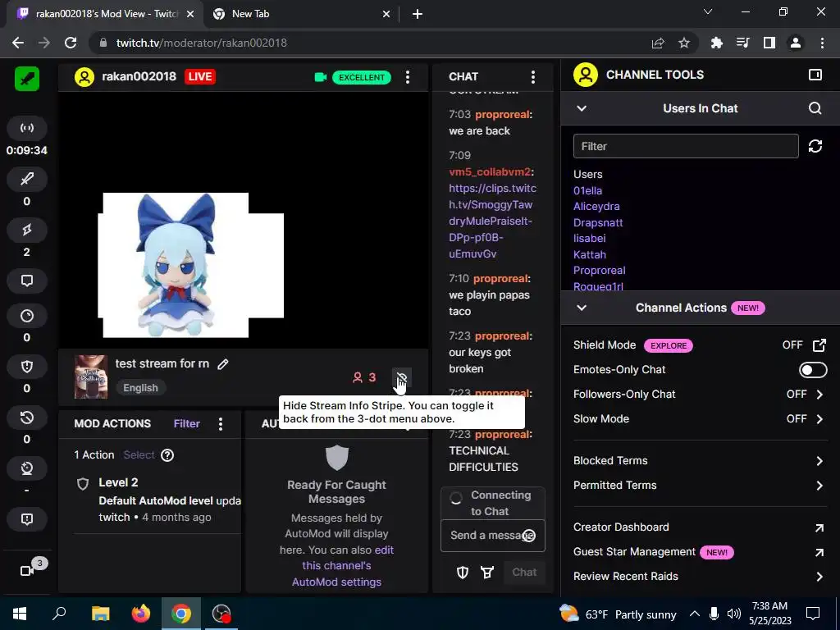Select user Kattah in users list
Screen dimensions: 840x630
[x=589, y=254]
